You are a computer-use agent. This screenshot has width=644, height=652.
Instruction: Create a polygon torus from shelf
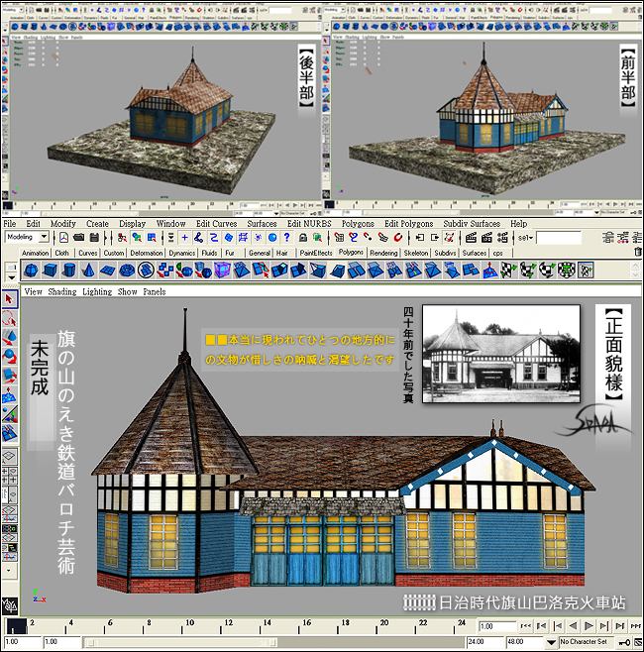[x=127, y=271]
